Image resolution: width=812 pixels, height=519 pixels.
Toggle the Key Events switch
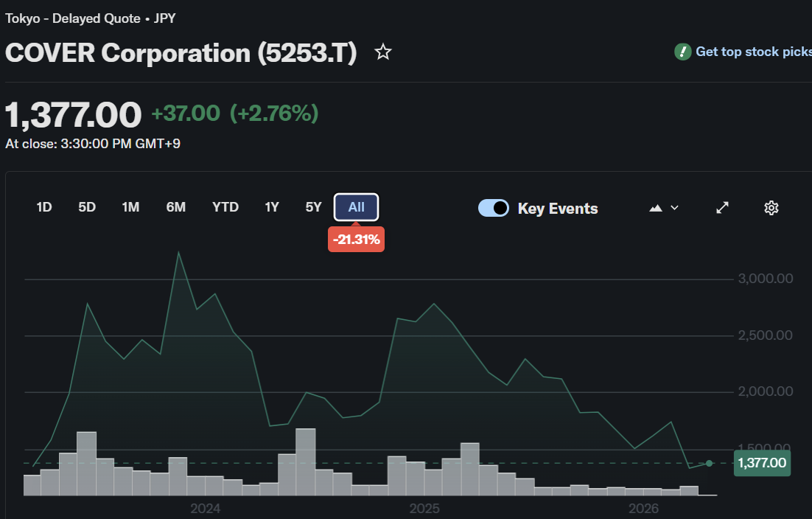(494, 208)
